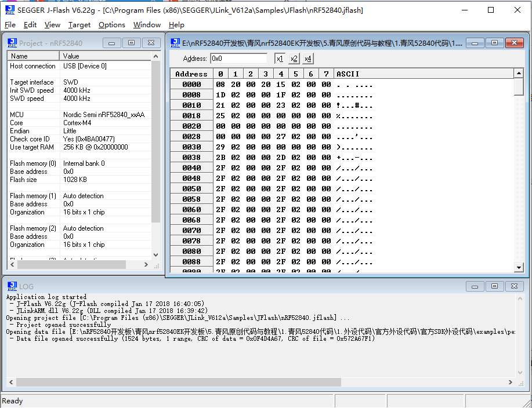Image resolution: width=532 pixels, height=408 pixels.
Task: Select x4 word display width
Action: pyautogui.click(x=307, y=58)
